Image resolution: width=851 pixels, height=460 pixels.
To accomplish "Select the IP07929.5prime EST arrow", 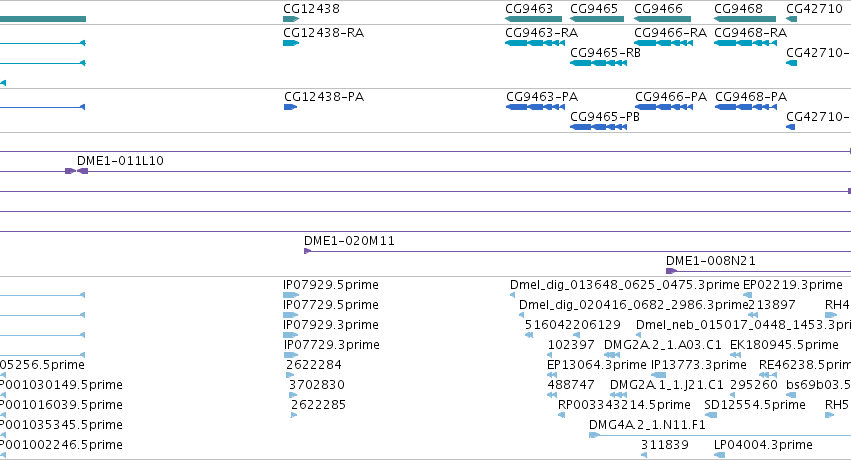I will 291,295.
